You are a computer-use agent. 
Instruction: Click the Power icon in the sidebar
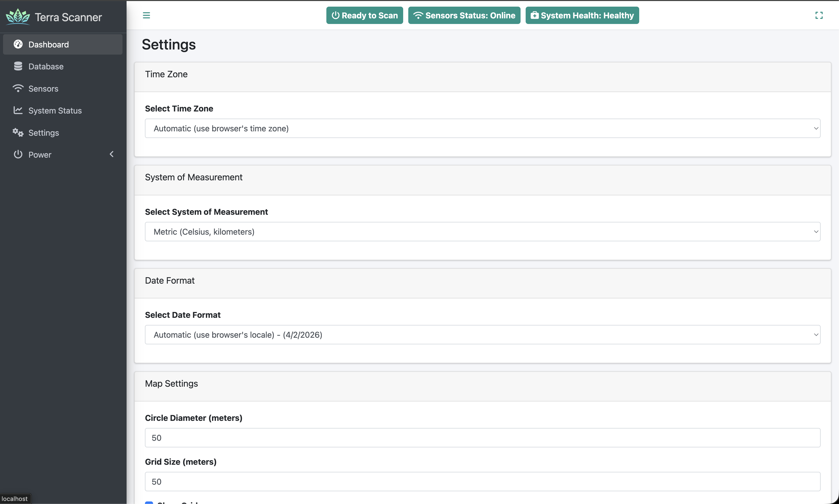click(x=18, y=155)
